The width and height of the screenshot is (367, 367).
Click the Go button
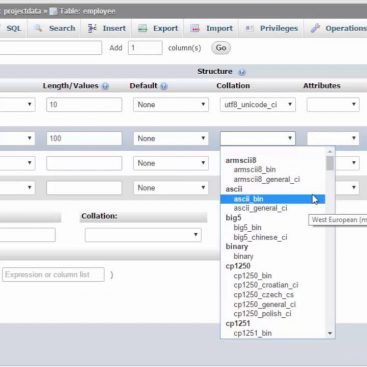[221, 48]
